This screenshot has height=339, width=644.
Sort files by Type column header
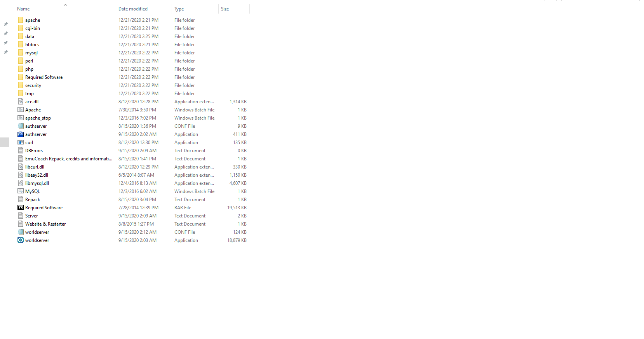179,9
